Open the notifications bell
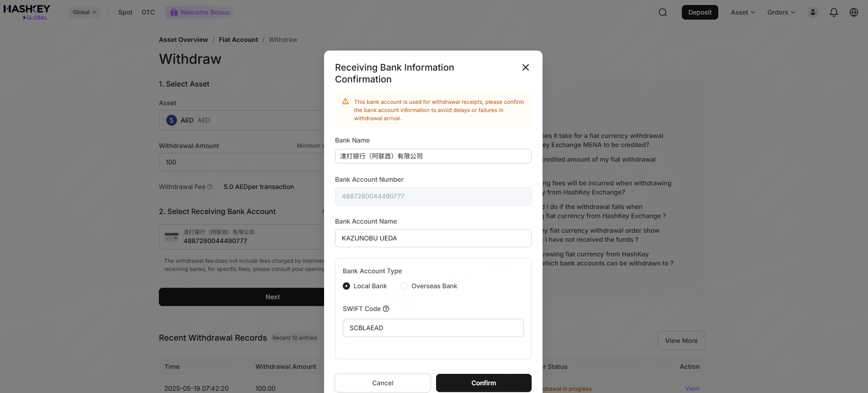 833,12
